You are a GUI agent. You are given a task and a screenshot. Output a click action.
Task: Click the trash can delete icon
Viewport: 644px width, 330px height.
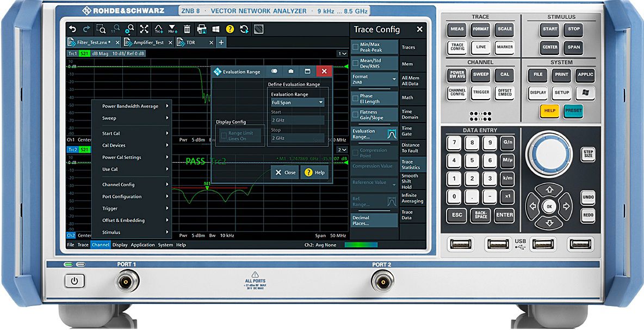187,29
